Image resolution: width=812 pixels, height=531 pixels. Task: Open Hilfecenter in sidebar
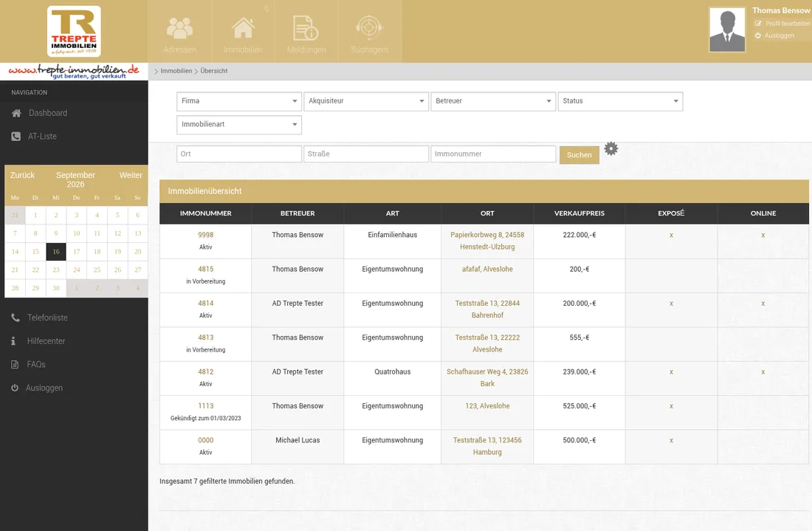[46, 341]
